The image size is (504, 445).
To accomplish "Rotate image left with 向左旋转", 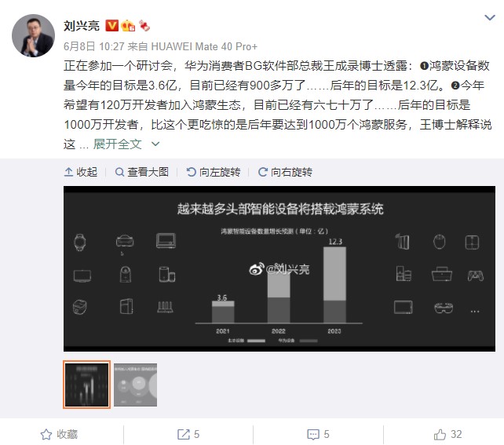I will pyautogui.click(x=214, y=172).
